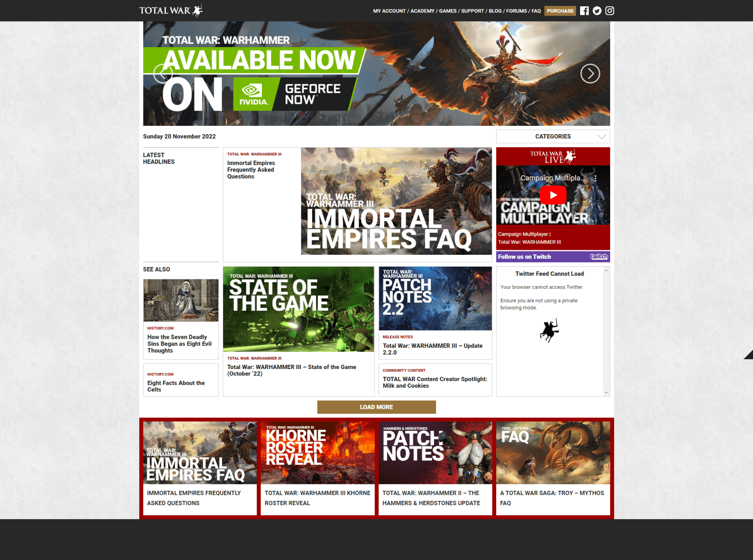Open the Patch Notes 2.2 thumbnail
Image resolution: width=753 pixels, height=560 pixels.
click(435, 298)
